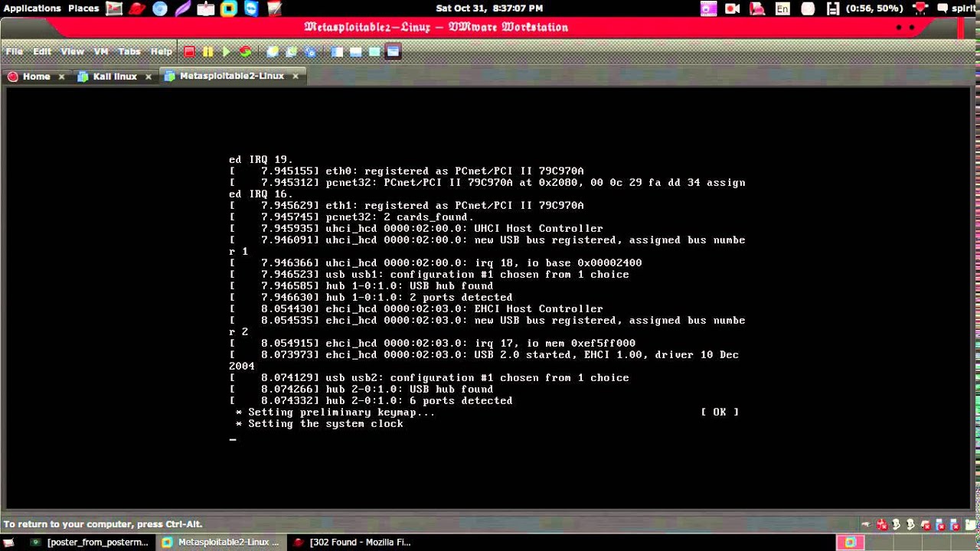Screen dimensions: 980x551
Task: Switch to 302 Found Mozilla Firefox window
Action: coord(352,542)
